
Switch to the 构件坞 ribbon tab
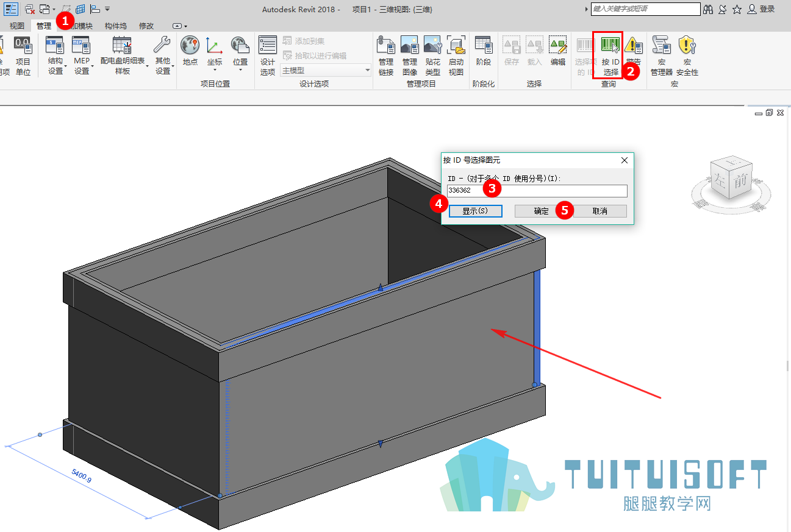(x=116, y=26)
